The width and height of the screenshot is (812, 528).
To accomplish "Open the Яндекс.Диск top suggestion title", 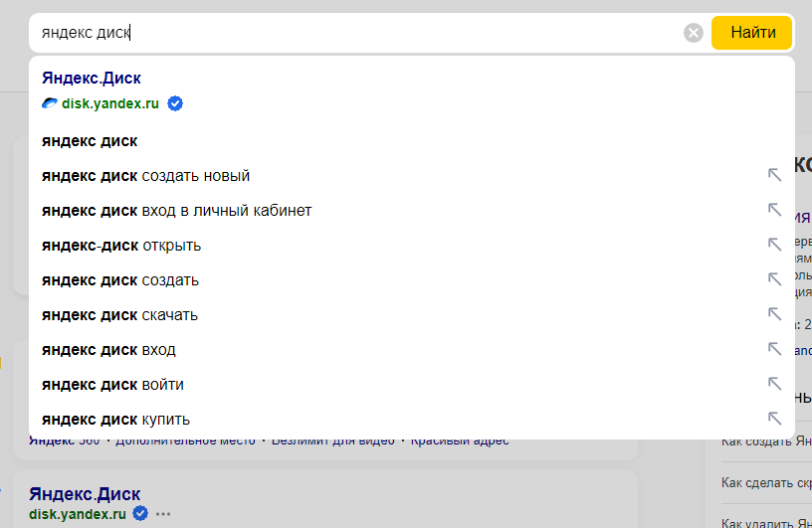I will (92, 79).
